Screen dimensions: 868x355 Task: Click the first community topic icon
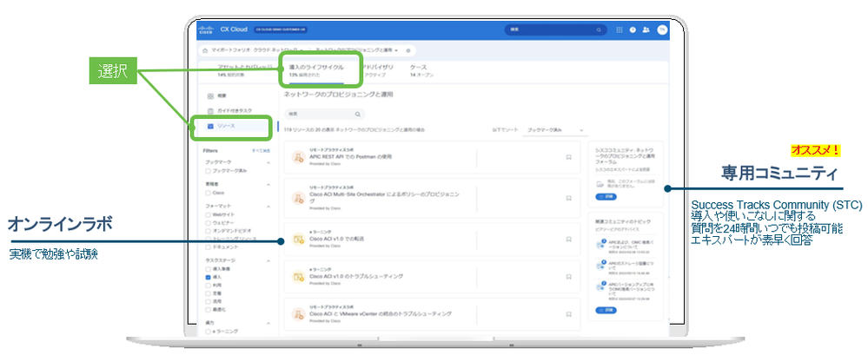pyautogui.click(x=600, y=246)
